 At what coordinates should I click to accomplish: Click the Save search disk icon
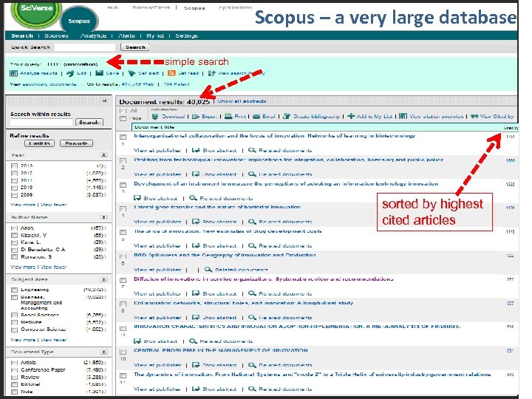click(99, 73)
